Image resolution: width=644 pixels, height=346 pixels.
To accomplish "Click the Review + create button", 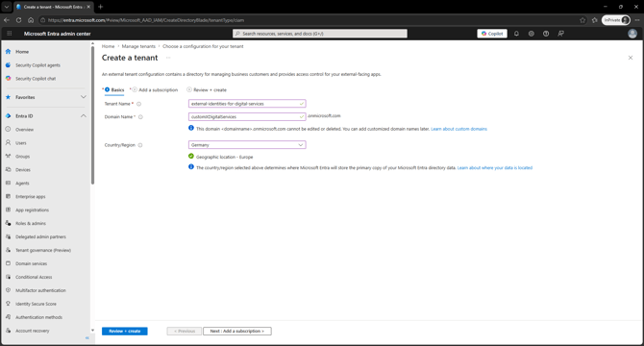I will 125,332.
